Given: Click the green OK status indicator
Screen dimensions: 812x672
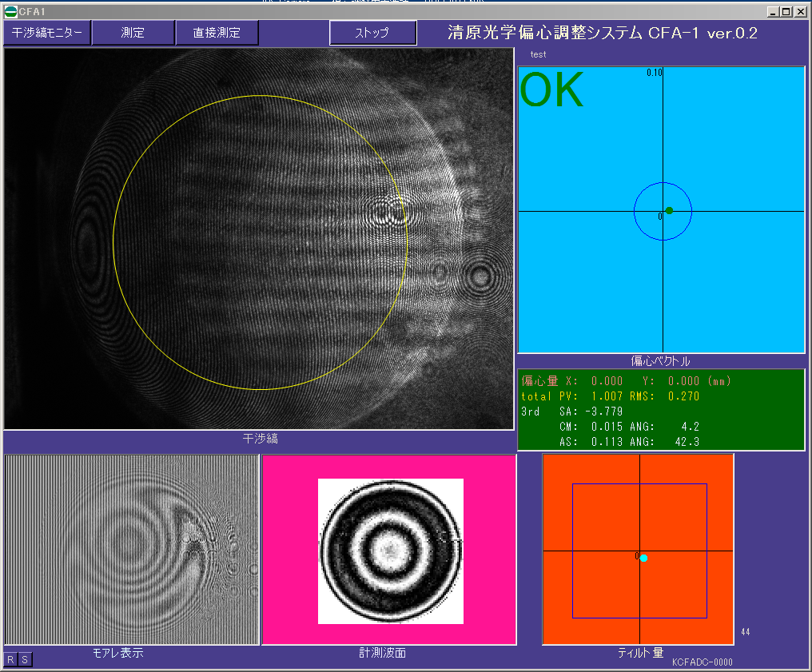Looking at the screenshot, I should click(x=552, y=91).
